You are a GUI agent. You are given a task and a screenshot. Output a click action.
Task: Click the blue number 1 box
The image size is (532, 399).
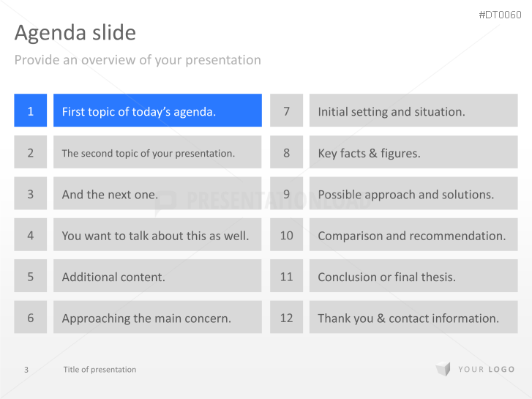(x=31, y=111)
